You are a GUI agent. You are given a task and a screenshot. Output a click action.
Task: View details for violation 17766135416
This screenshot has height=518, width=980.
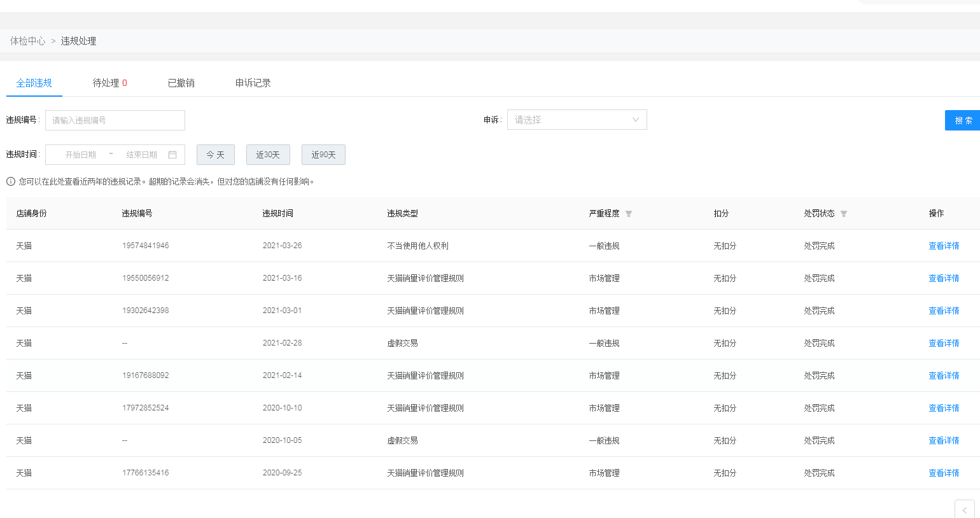(x=944, y=473)
